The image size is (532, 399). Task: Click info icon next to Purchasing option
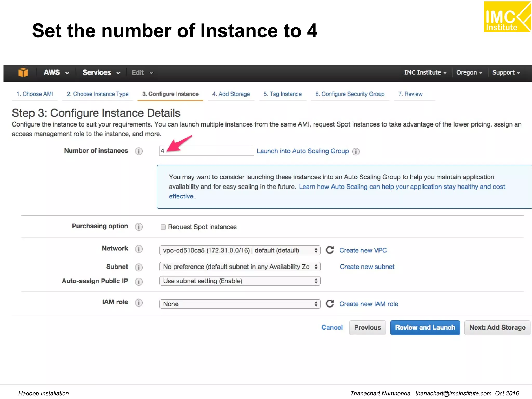[x=139, y=227]
